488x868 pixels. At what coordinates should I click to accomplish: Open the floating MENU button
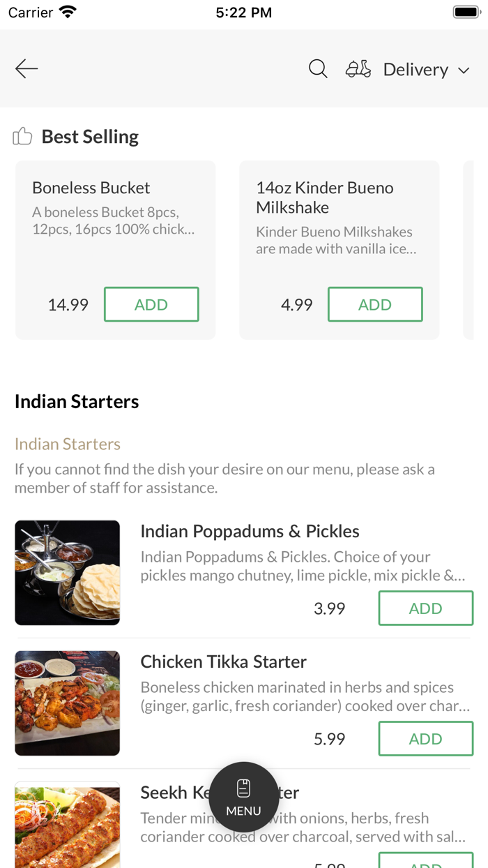click(244, 797)
